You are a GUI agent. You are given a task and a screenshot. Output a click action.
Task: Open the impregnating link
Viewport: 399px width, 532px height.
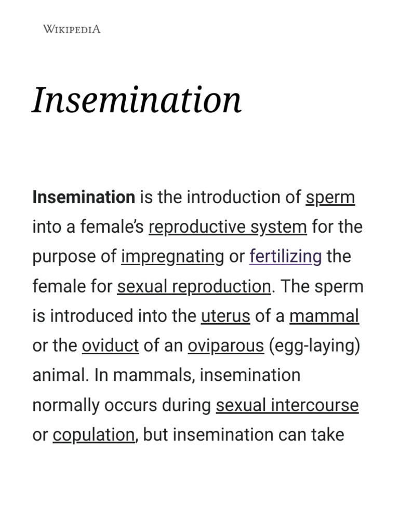pos(172,257)
